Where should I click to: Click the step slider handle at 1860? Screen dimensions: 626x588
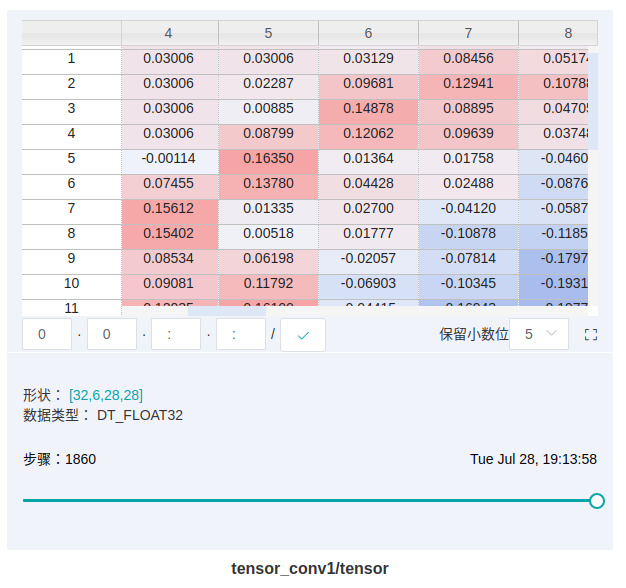(597, 500)
